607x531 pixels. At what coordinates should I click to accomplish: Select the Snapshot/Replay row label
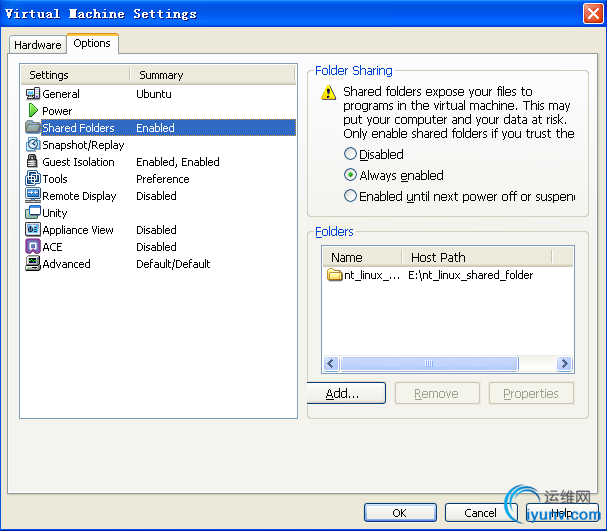coord(83,145)
